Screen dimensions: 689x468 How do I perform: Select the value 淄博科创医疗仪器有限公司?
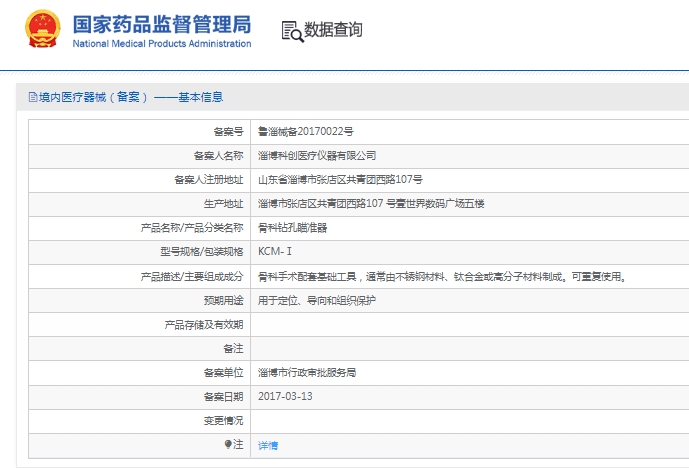[317, 156]
